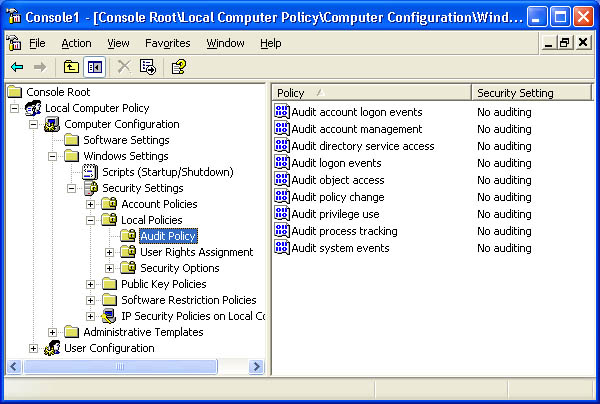Sort by the Policy column header
This screenshot has width=600, height=404.
point(370,93)
